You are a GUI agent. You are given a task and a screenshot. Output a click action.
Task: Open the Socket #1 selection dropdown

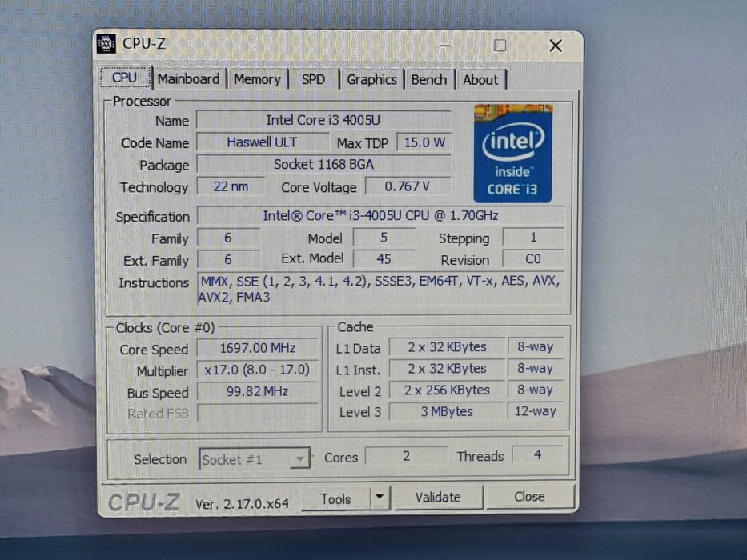click(x=255, y=459)
